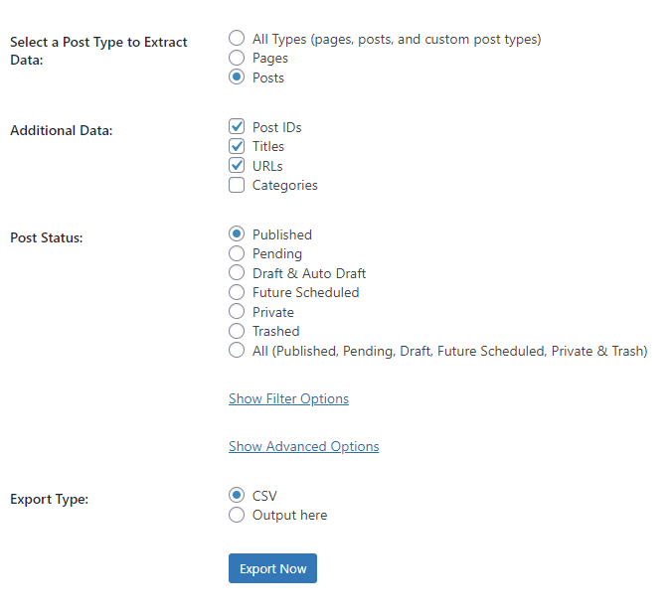The height and width of the screenshot is (616, 672).
Task: Expand Show Filter Options
Action: coord(288,398)
